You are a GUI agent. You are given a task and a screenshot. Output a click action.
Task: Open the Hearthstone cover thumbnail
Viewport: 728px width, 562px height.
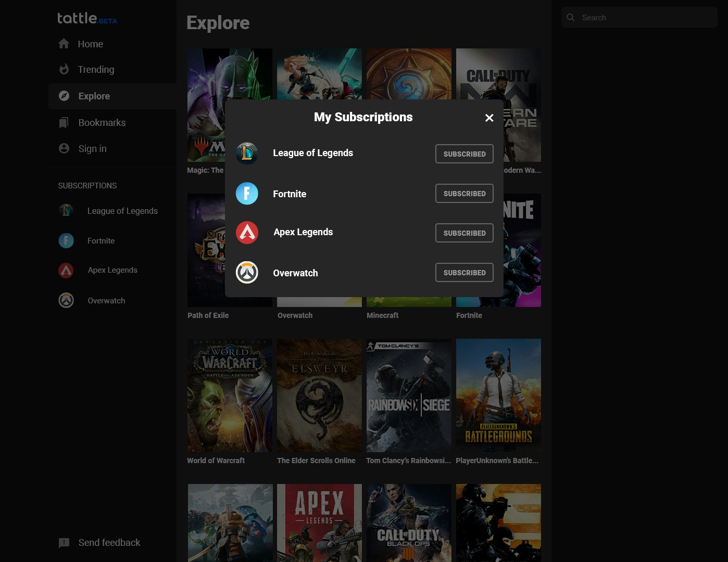point(409,74)
